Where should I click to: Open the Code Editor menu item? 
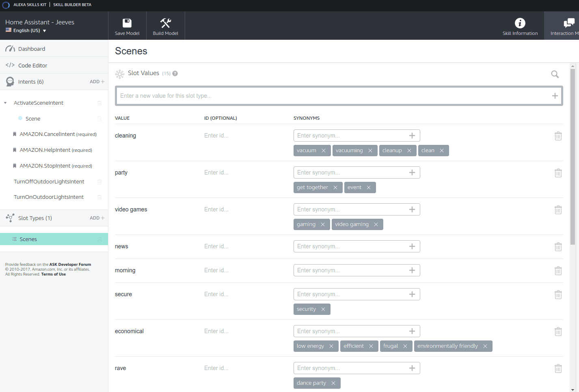click(x=32, y=65)
